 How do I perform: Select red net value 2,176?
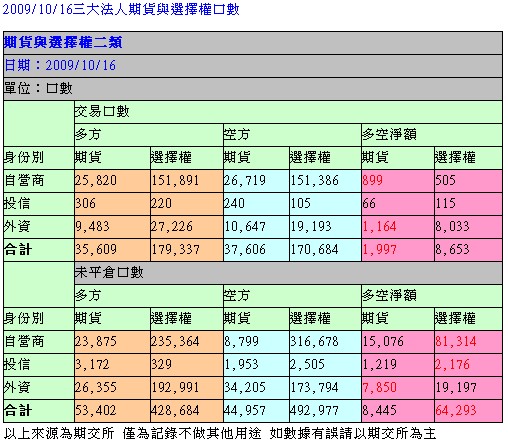(453, 364)
